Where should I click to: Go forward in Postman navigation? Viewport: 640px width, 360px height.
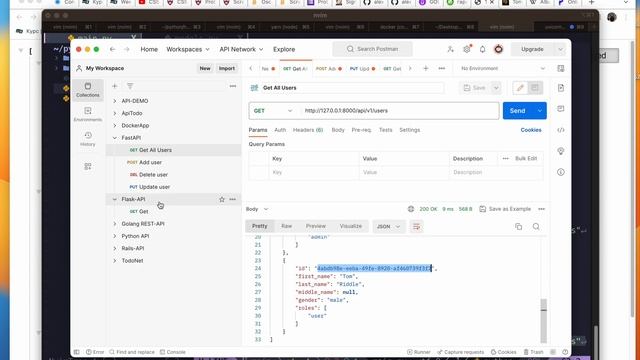coord(127,49)
